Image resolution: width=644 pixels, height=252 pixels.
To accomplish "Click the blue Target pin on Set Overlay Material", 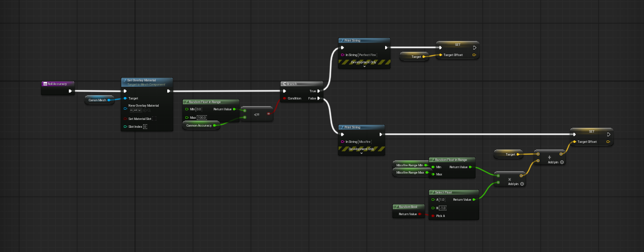I will click(x=126, y=98).
